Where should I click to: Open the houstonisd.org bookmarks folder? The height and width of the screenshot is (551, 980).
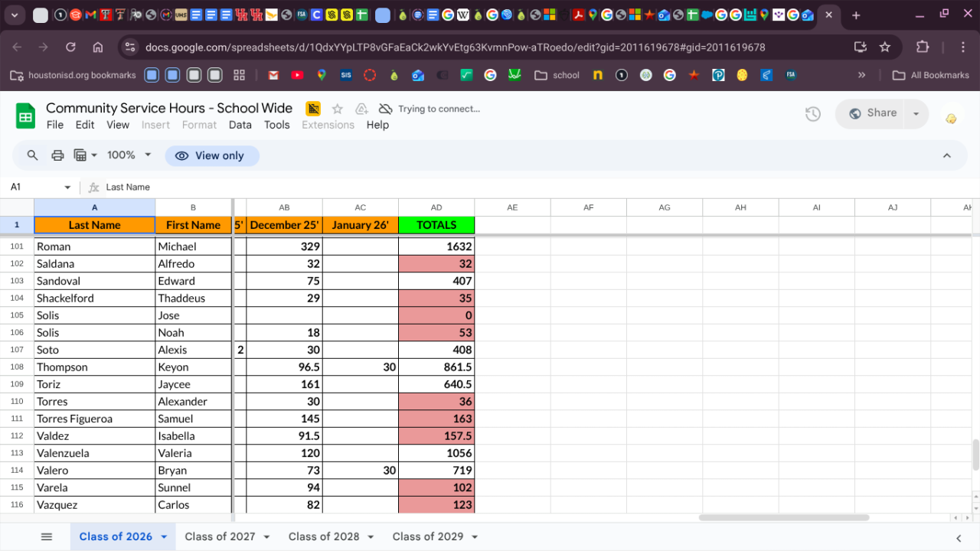click(73, 75)
